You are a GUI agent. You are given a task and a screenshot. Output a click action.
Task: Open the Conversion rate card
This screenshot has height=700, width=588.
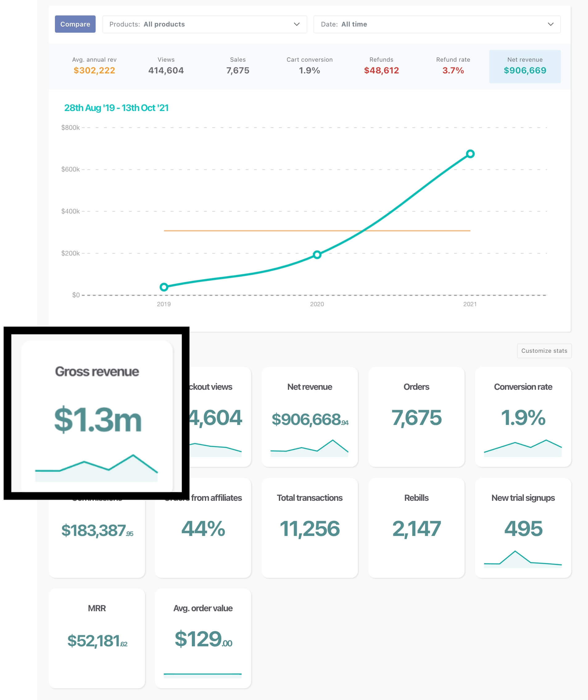pos(523,418)
